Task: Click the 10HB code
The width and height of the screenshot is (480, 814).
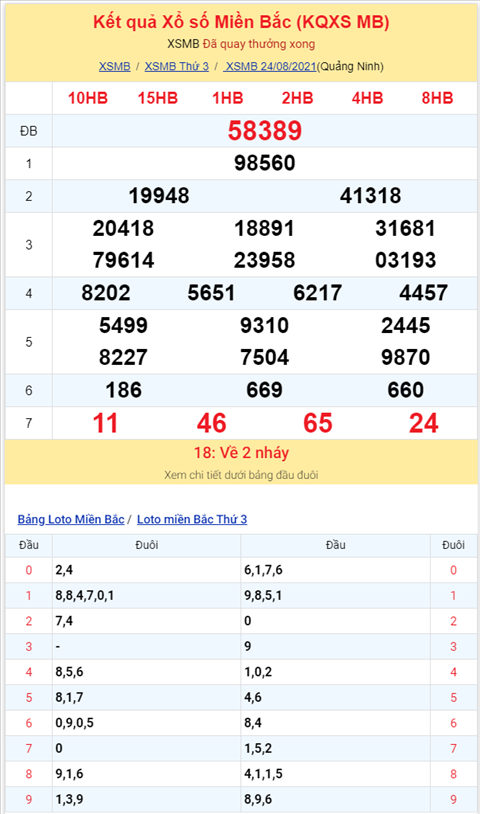Action: [88, 98]
